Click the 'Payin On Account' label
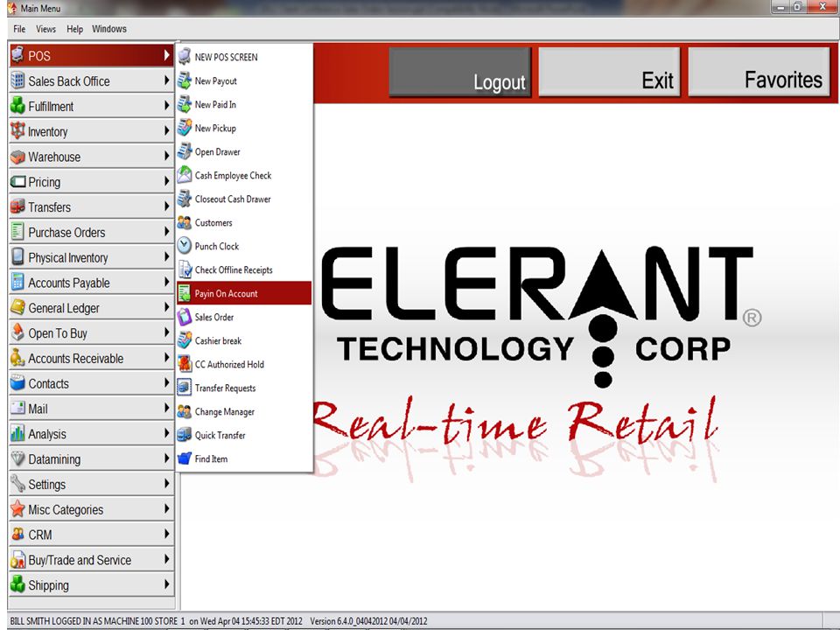The height and width of the screenshot is (630, 840). (x=226, y=294)
